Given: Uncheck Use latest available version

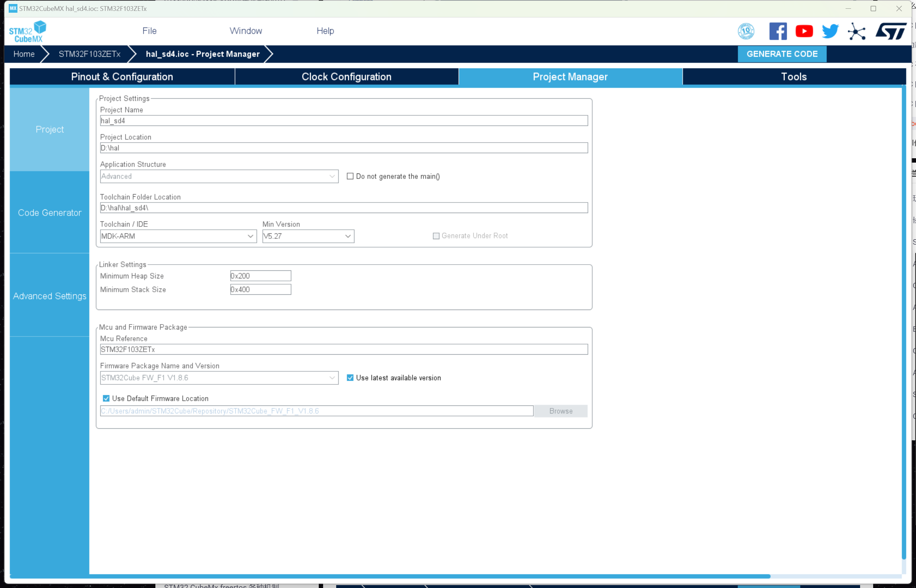Looking at the screenshot, I should click(350, 377).
